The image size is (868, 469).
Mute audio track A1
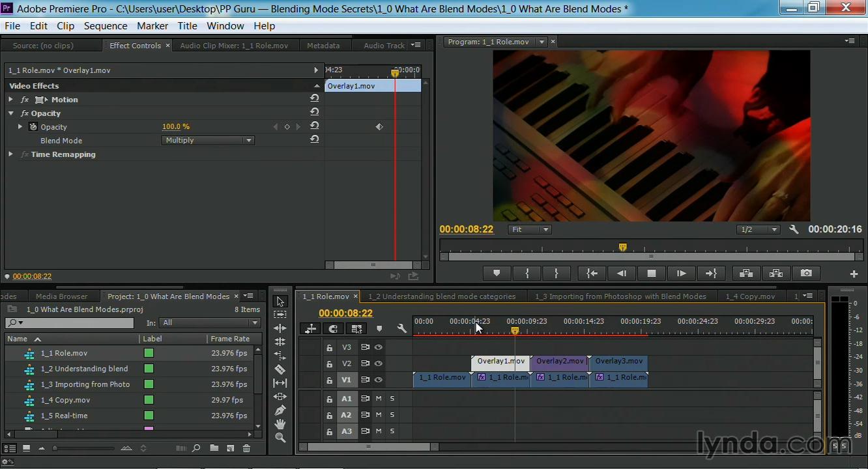[x=379, y=399]
